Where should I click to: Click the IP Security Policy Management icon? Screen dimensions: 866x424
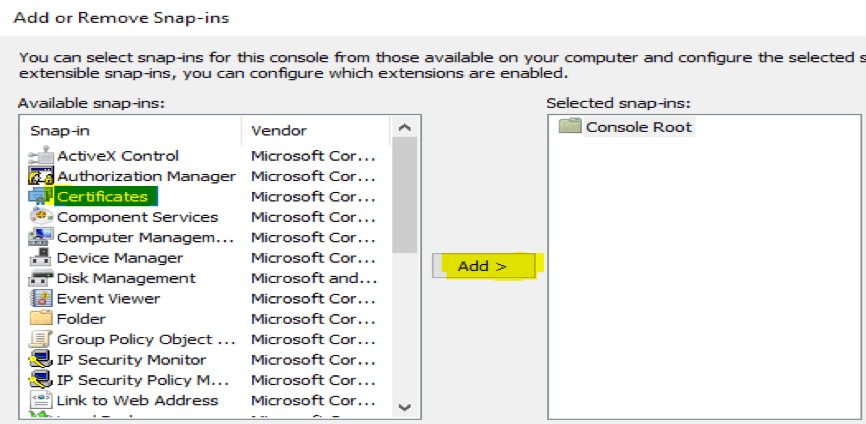click(x=41, y=380)
